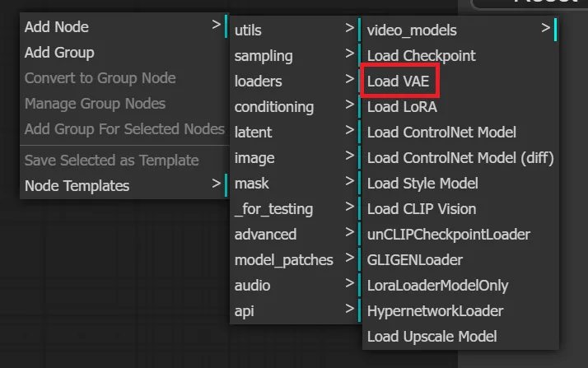The image size is (588, 368).
Task: Select Load Upscale Model node
Action: [x=458, y=337]
